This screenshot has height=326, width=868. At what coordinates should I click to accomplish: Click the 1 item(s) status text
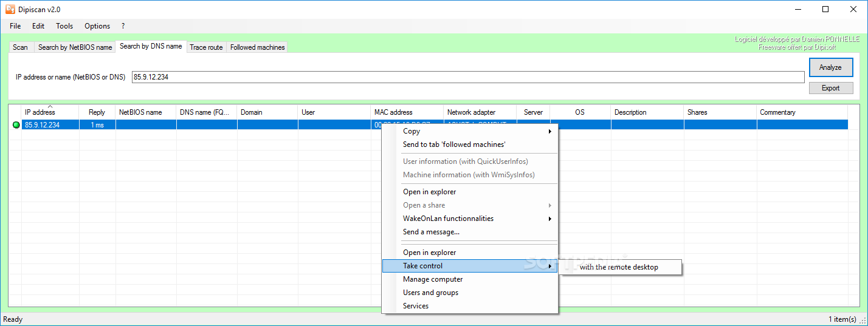coord(842,319)
